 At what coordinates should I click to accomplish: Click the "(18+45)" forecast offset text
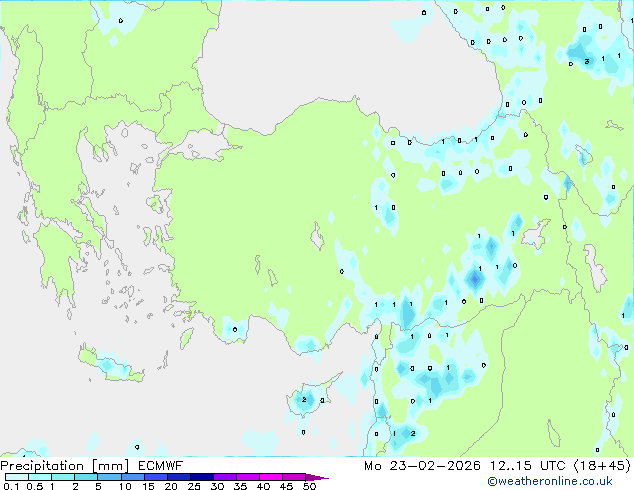coord(602,466)
